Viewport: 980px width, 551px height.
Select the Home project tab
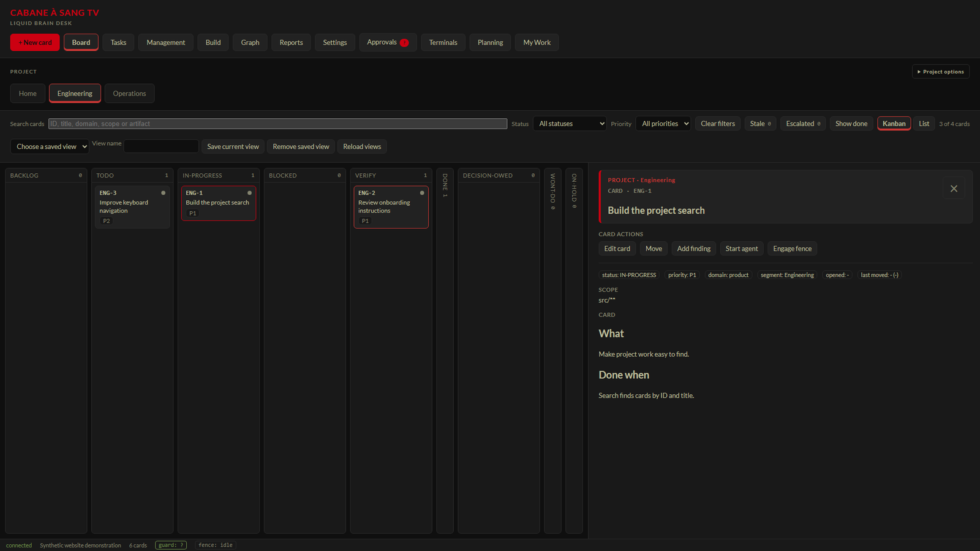click(x=28, y=93)
